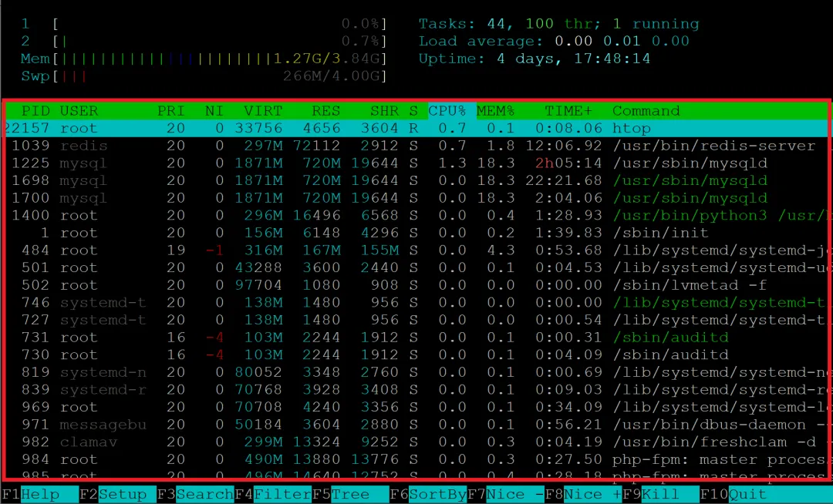Open F2 Setup in the footer bar

pos(117,495)
